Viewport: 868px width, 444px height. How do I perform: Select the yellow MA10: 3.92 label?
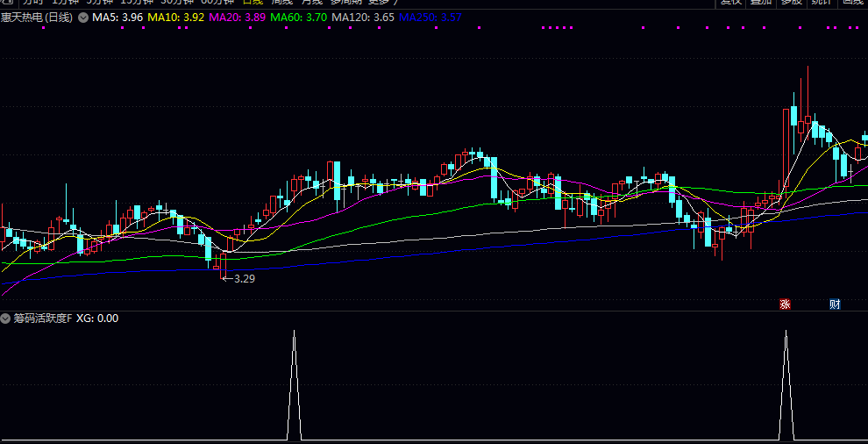(176, 18)
